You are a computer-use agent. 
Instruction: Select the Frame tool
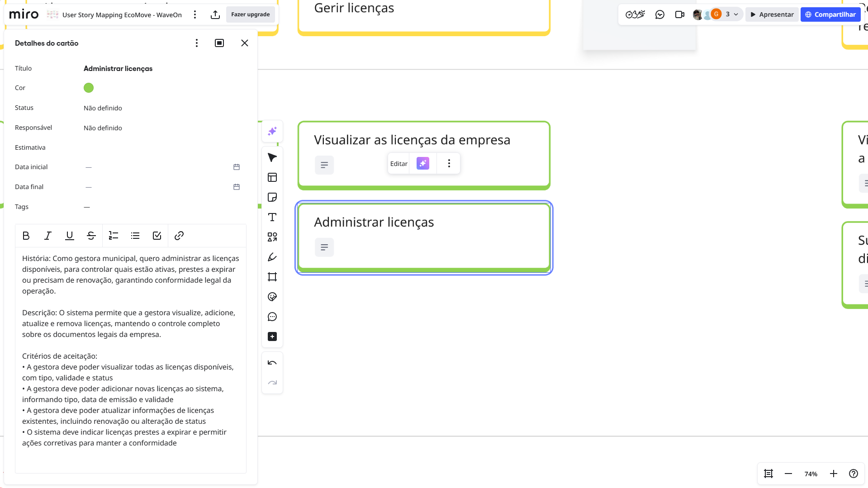272,277
